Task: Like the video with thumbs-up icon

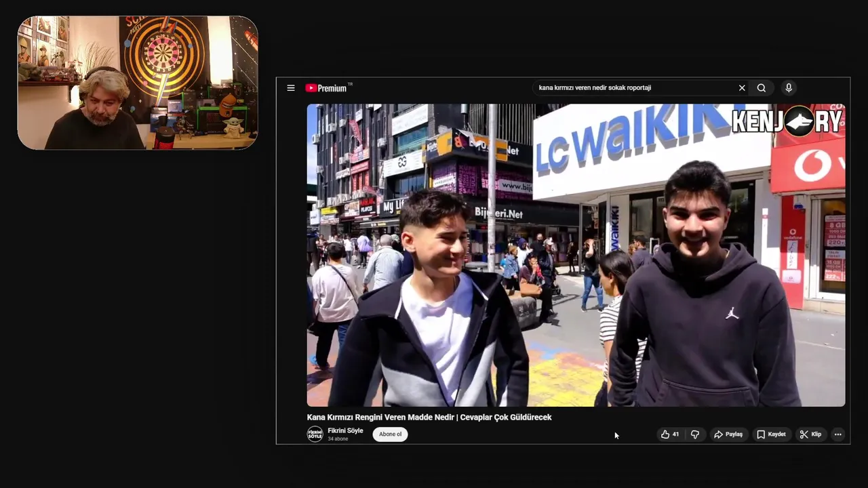Action: pos(670,434)
